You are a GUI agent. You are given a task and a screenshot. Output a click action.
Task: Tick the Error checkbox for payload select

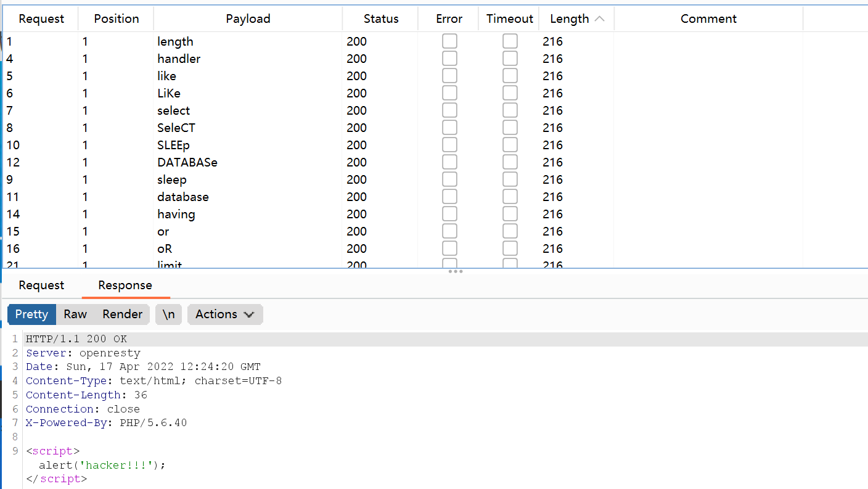click(449, 110)
